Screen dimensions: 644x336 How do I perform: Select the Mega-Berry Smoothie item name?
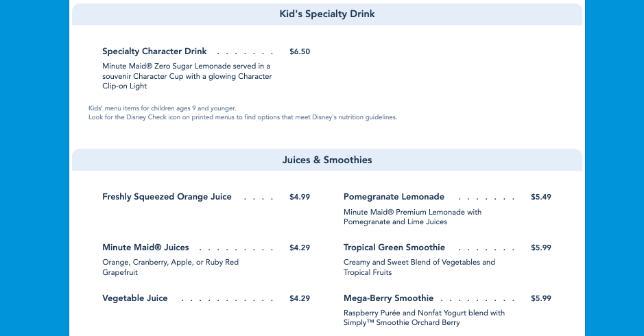[388, 298]
